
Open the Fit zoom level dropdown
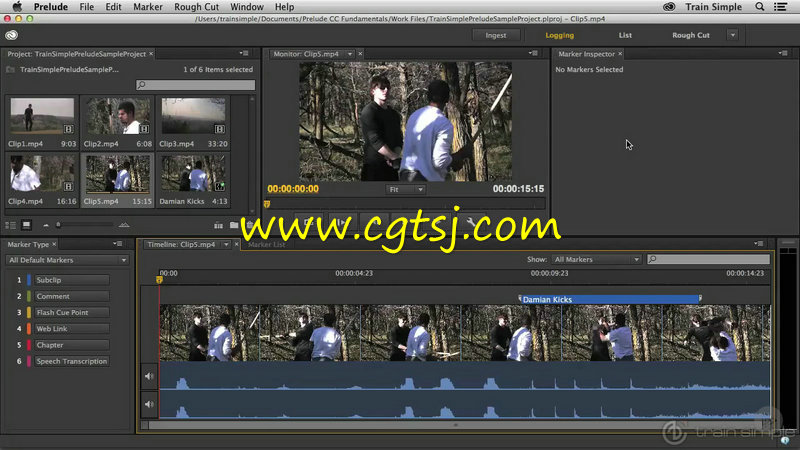coord(406,189)
